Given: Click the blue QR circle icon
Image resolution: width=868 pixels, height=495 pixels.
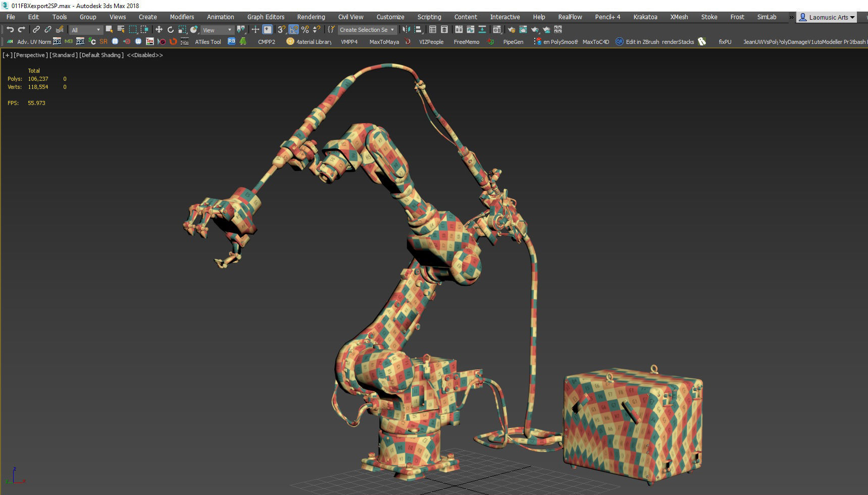Looking at the screenshot, I should [x=619, y=41].
